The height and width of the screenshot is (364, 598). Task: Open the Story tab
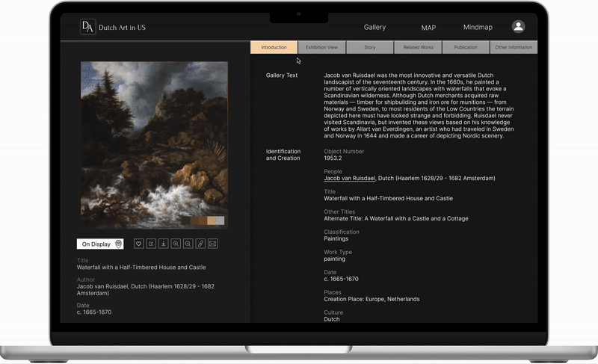369,47
